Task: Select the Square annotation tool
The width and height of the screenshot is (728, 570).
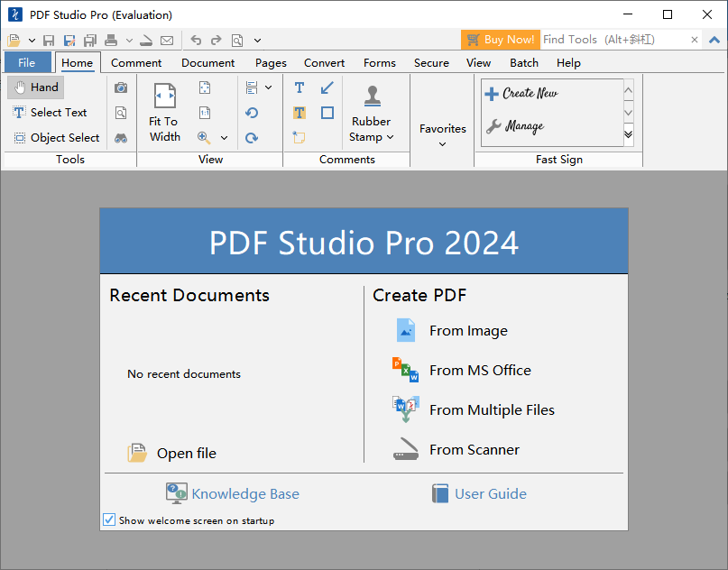Action: click(x=327, y=113)
